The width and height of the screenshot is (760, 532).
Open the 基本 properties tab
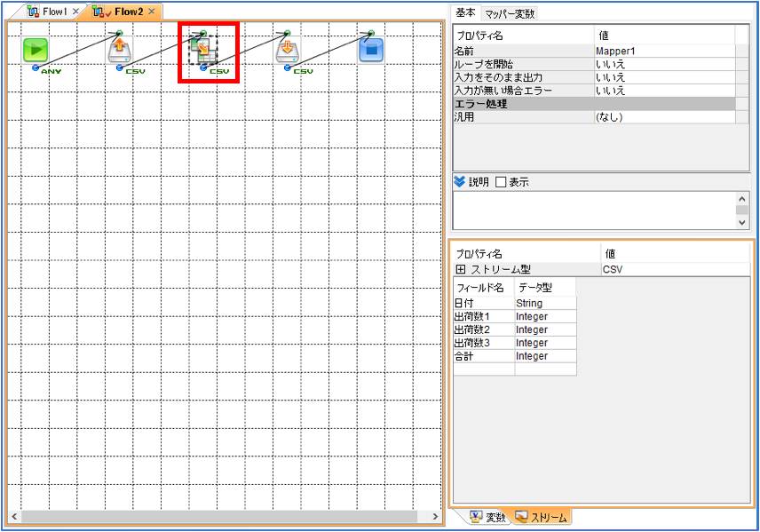pos(465,13)
